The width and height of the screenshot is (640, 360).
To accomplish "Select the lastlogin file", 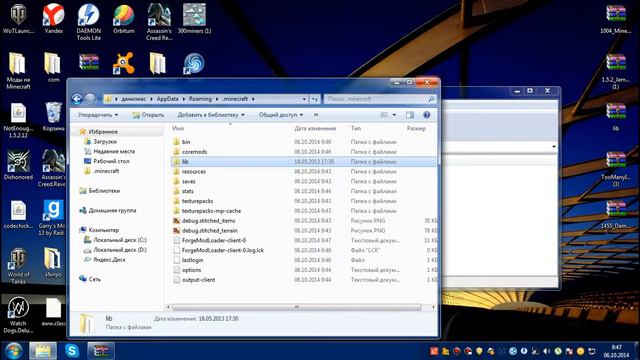I will (x=303, y=260).
